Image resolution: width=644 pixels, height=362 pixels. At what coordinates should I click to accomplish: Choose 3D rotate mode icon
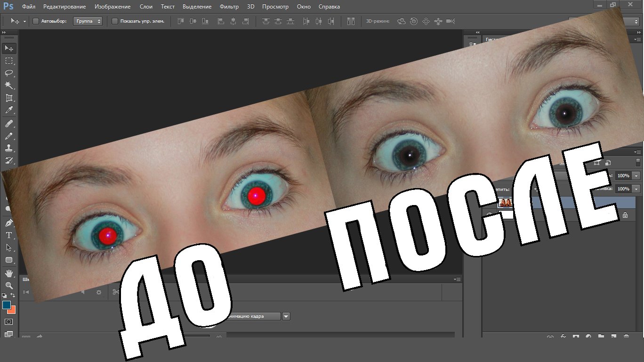402,21
